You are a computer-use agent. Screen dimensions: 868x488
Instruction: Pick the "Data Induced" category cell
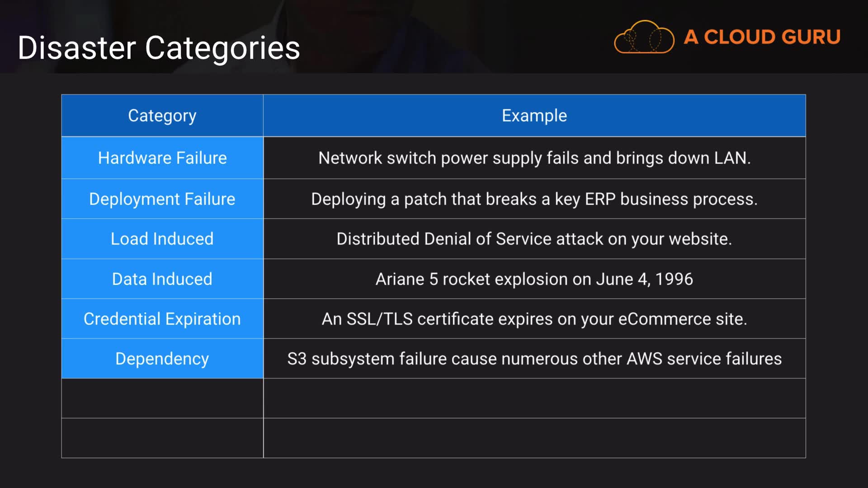(x=162, y=279)
